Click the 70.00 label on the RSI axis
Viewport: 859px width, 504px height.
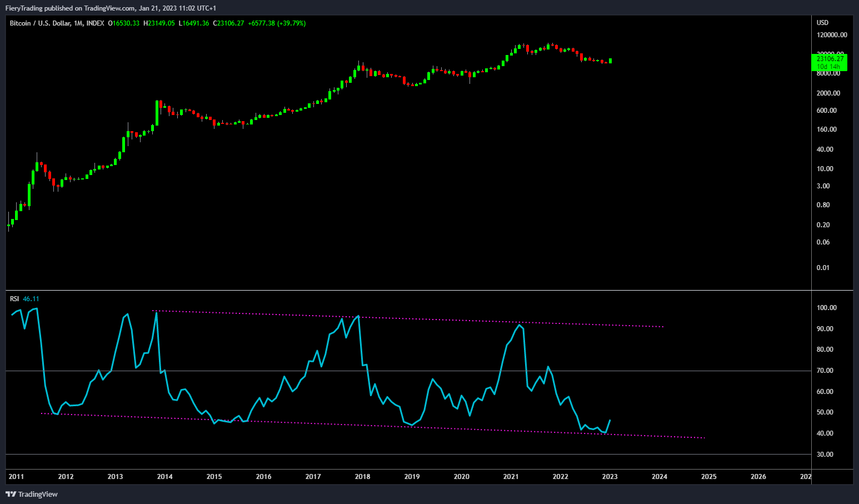pyautogui.click(x=825, y=371)
